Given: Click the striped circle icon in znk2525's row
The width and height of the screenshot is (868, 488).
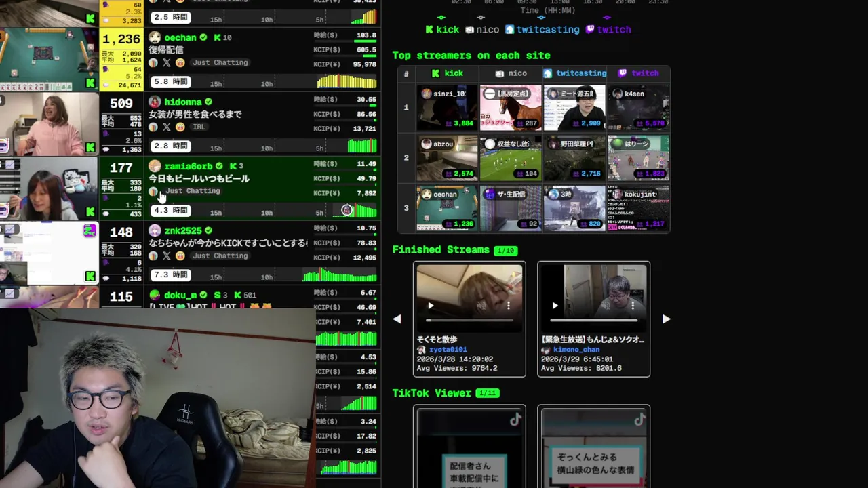Looking at the screenshot, I should click(x=153, y=256).
